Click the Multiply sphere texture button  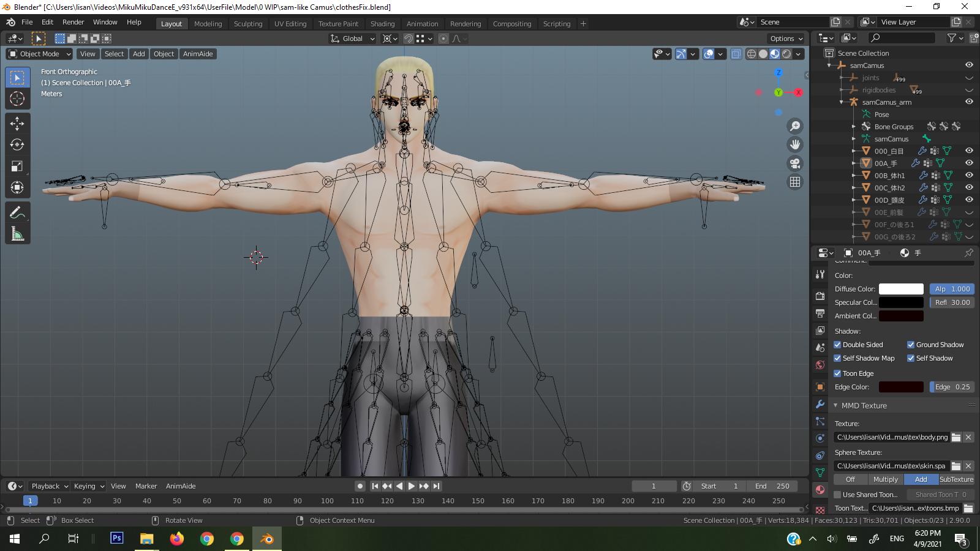886,479
